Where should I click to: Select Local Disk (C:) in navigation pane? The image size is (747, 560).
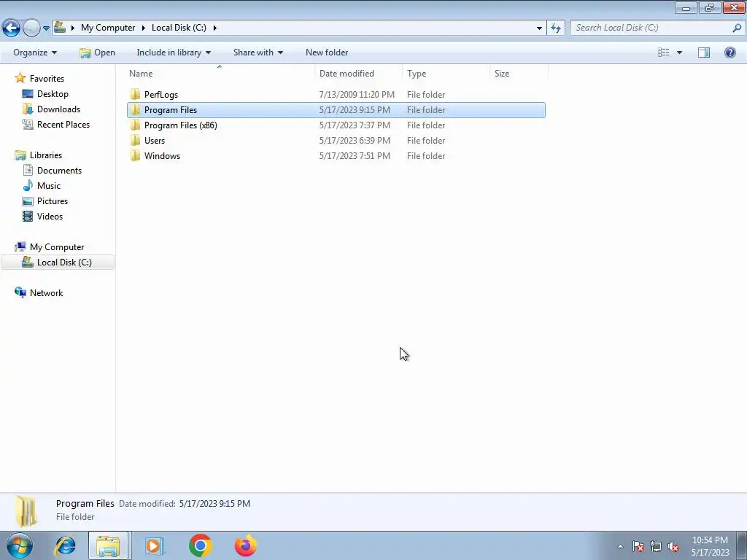pyautogui.click(x=58, y=262)
